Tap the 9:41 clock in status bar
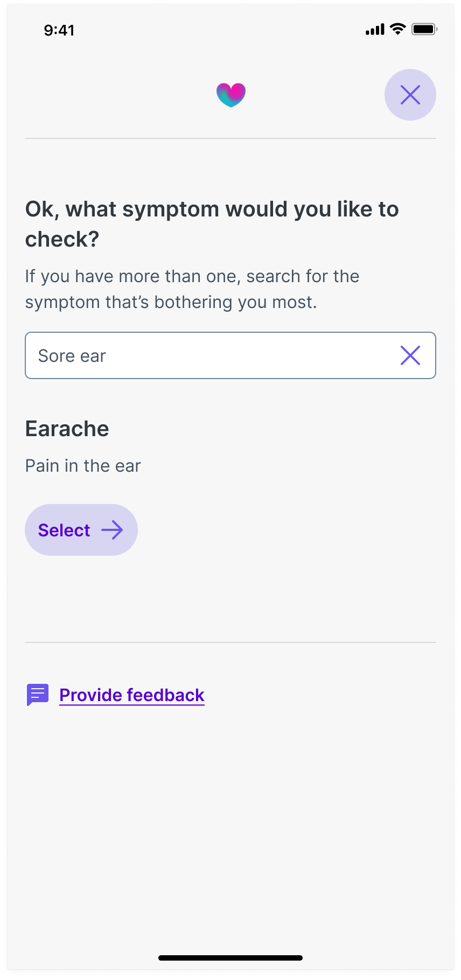The height and width of the screenshot is (980, 461). (59, 30)
